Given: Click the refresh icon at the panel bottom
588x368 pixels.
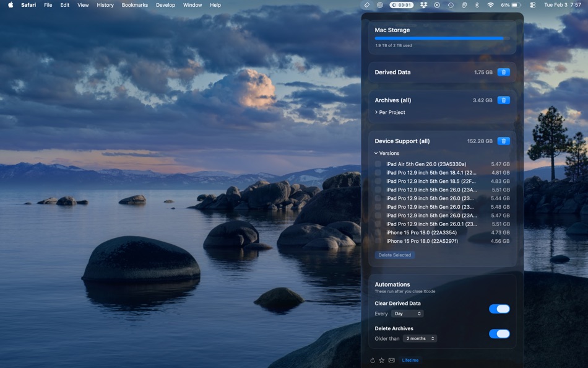Looking at the screenshot, I should point(373,360).
